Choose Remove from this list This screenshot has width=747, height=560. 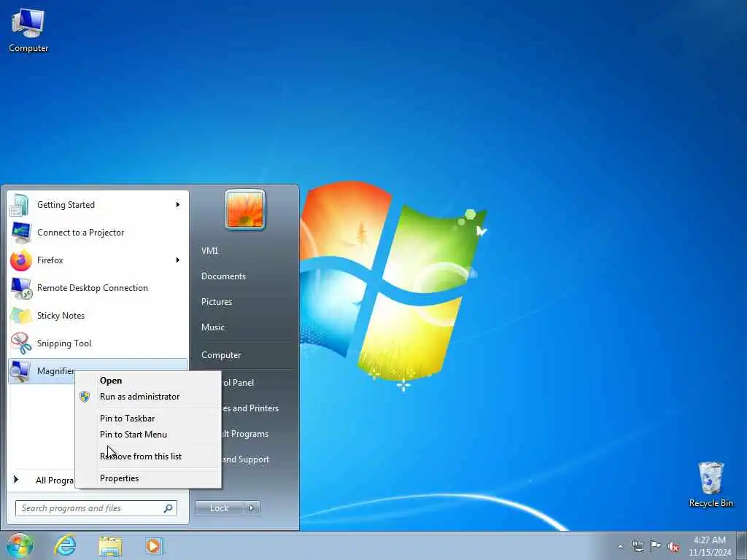(x=141, y=456)
